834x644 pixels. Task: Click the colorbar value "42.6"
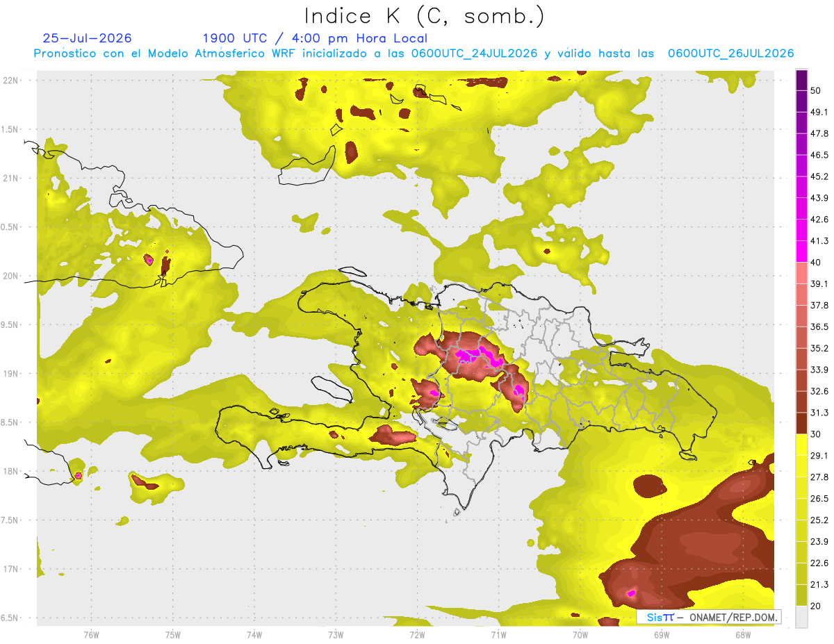tap(820, 220)
